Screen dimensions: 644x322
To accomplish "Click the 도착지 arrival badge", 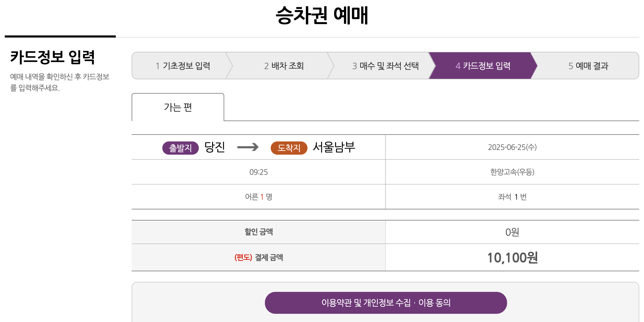I will click(x=289, y=148).
